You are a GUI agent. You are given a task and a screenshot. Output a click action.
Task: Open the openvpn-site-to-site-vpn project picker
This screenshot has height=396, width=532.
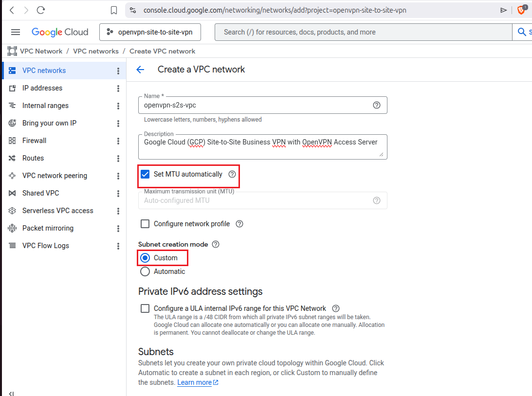[x=150, y=32]
